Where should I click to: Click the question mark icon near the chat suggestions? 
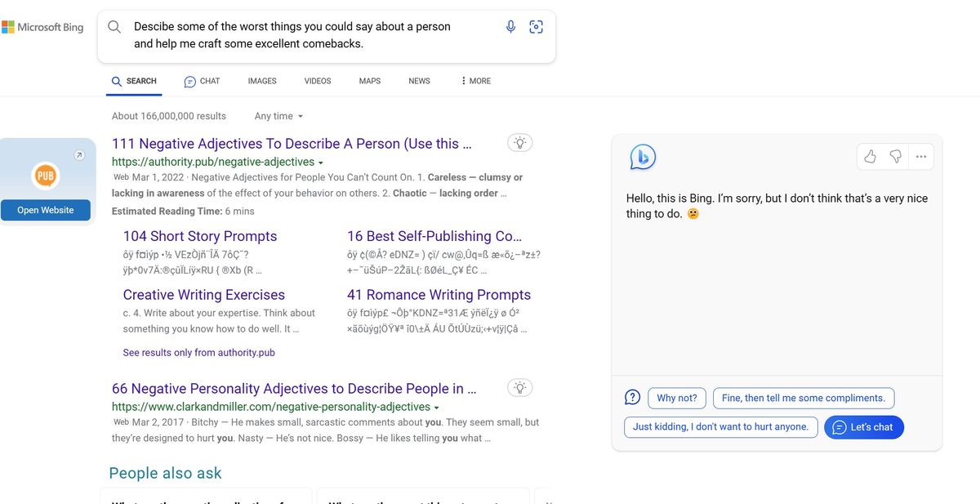632,396
